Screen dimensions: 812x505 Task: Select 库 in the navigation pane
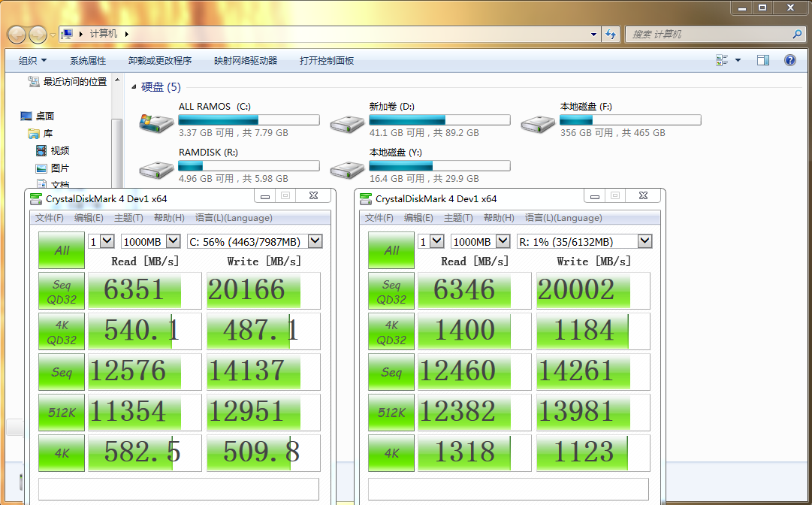click(x=41, y=134)
